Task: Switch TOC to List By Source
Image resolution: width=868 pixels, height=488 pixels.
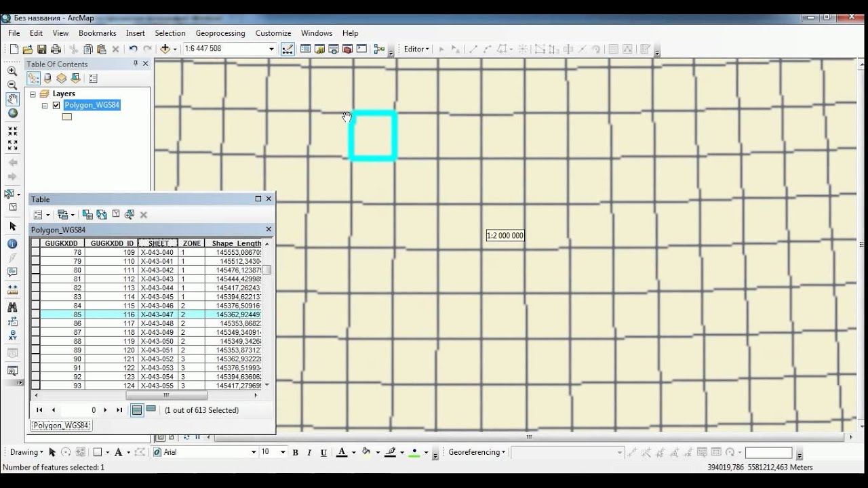Action: pos(47,79)
